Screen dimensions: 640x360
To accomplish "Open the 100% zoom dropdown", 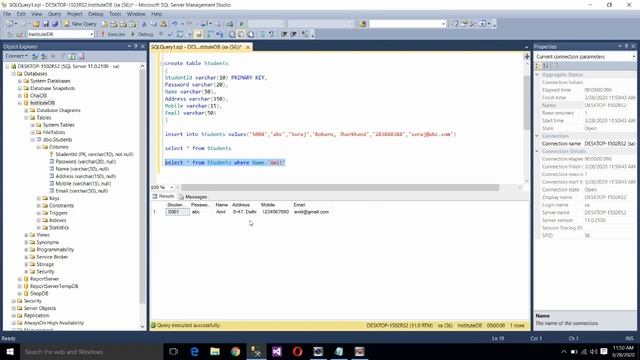I will (x=172, y=187).
